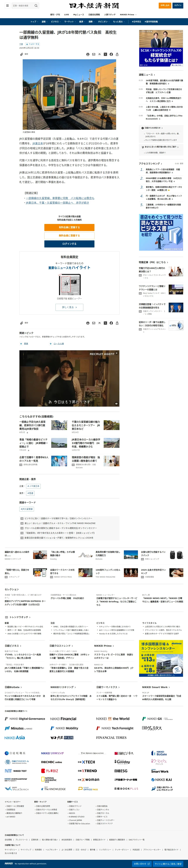Share on note using icon under headline
Screen dimensions: 188x868
tap(100, 54)
